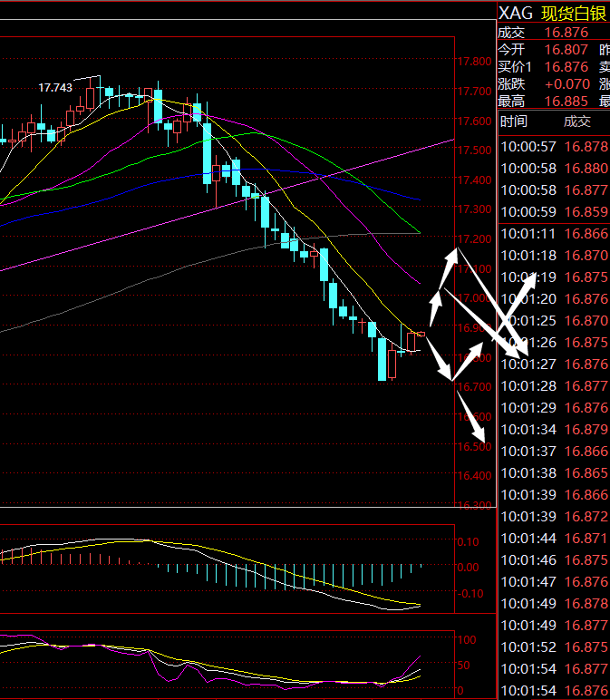Click the 17.743 high label on the chart

pyautogui.click(x=55, y=87)
